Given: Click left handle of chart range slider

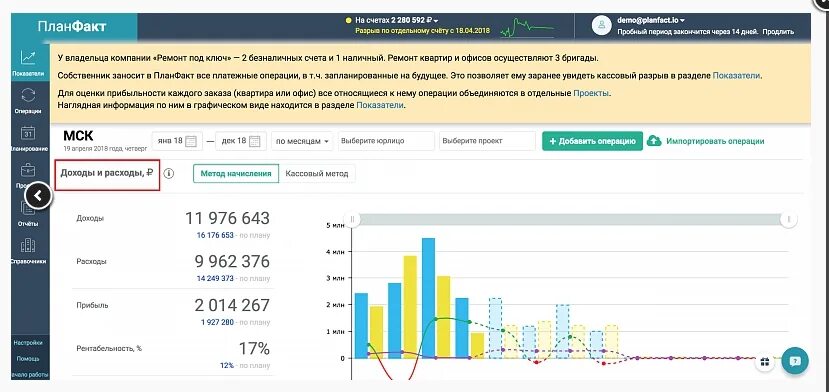Looking at the screenshot, I should (x=352, y=219).
